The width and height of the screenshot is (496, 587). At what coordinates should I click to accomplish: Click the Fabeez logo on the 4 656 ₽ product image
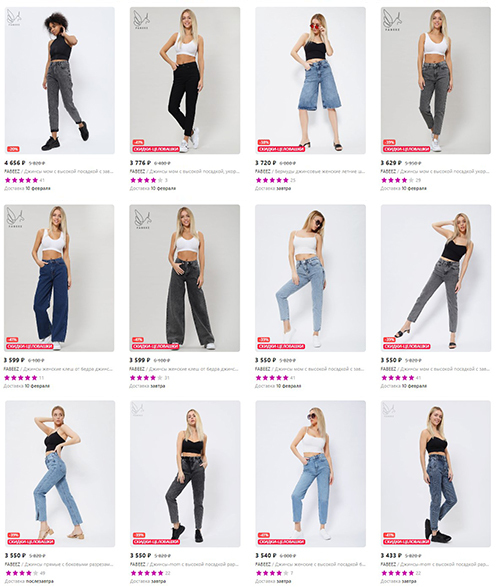[14, 18]
